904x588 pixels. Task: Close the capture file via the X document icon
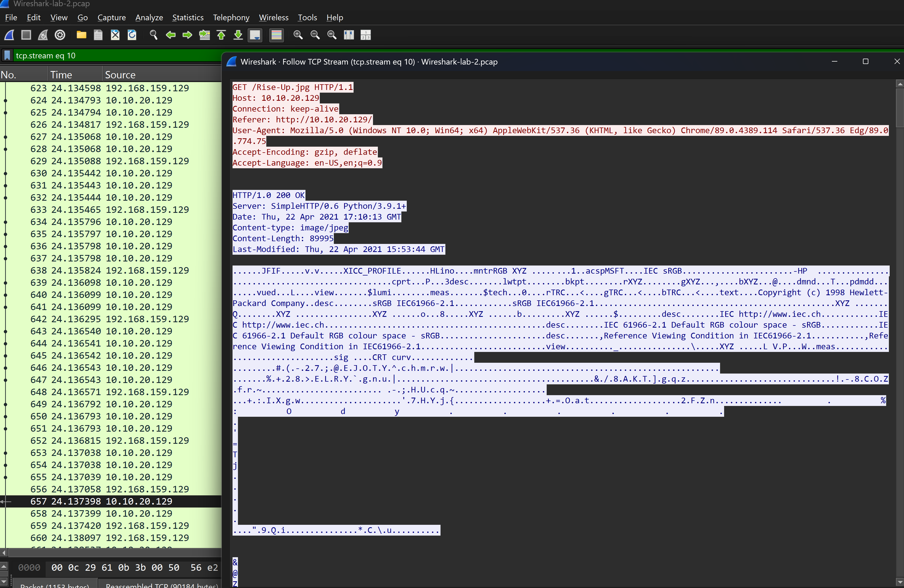tap(115, 35)
